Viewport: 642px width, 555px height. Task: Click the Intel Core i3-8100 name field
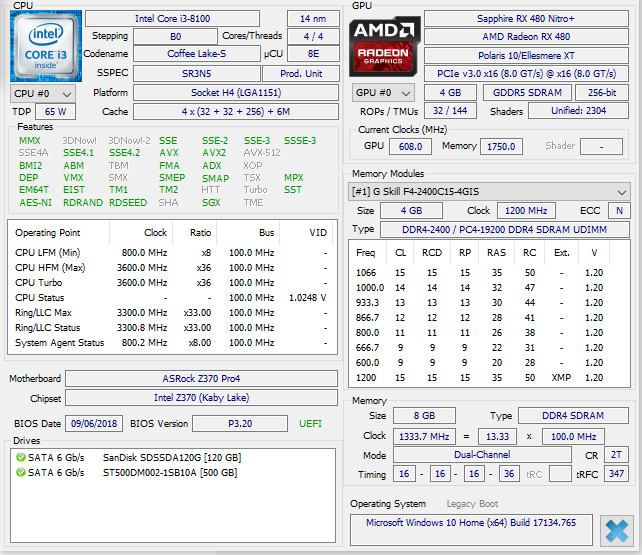click(x=172, y=19)
